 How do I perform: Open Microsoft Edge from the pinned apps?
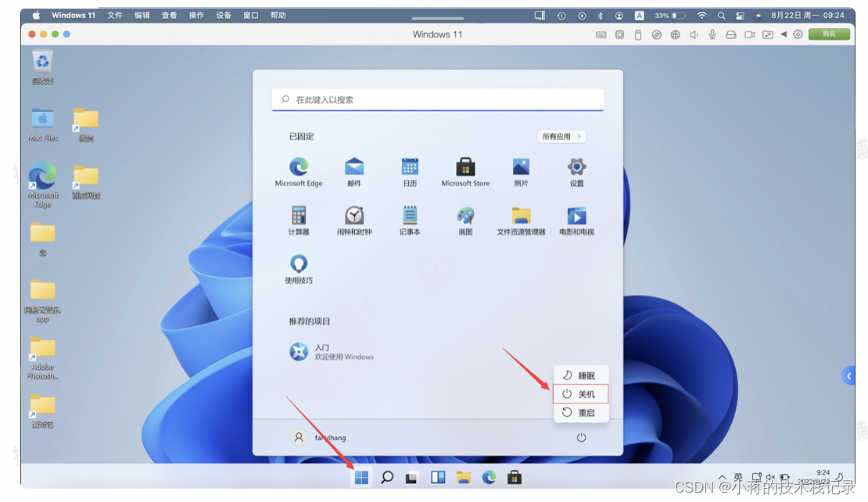(299, 172)
